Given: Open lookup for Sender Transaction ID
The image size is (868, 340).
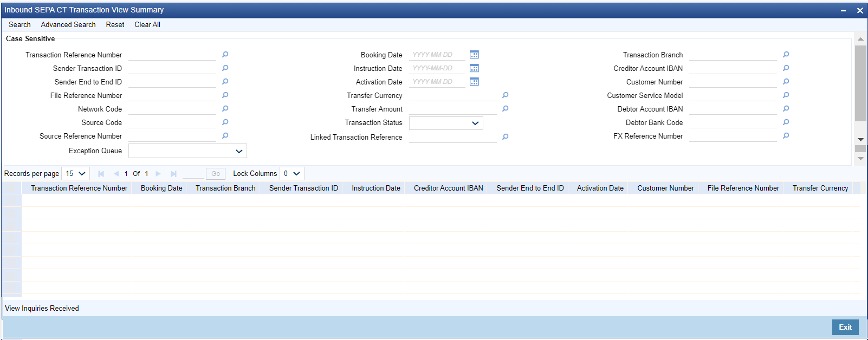Looking at the screenshot, I should [225, 68].
